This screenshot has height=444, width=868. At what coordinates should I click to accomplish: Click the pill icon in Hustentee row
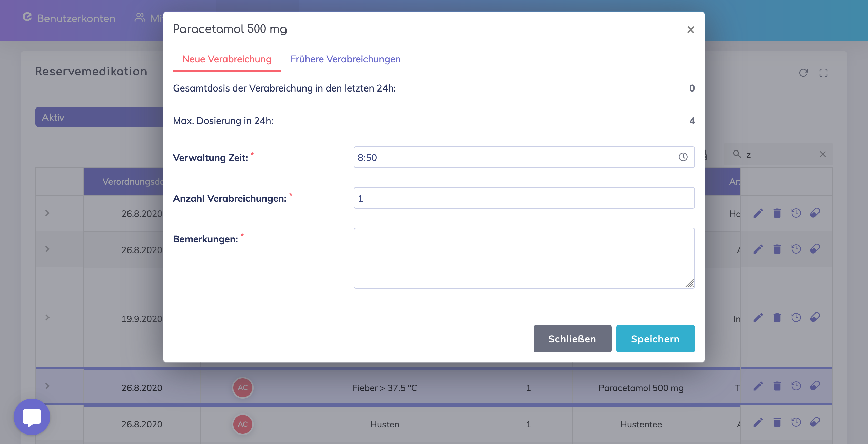(x=815, y=422)
